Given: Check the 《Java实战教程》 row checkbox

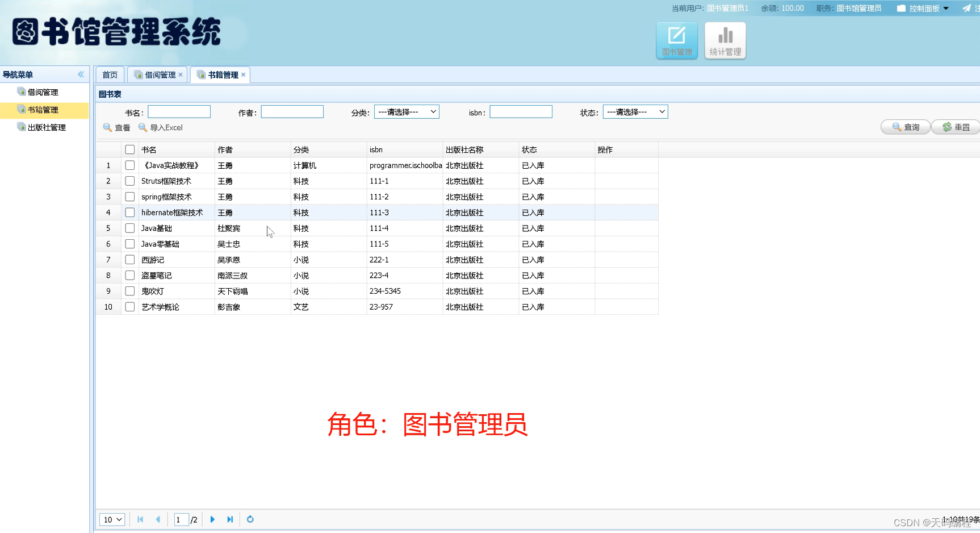Looking at the screenshot, I should pyautogui.click(x=130, y=165).
